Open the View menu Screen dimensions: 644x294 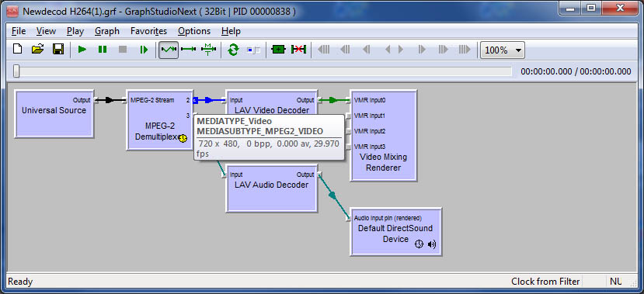[46, 31]
